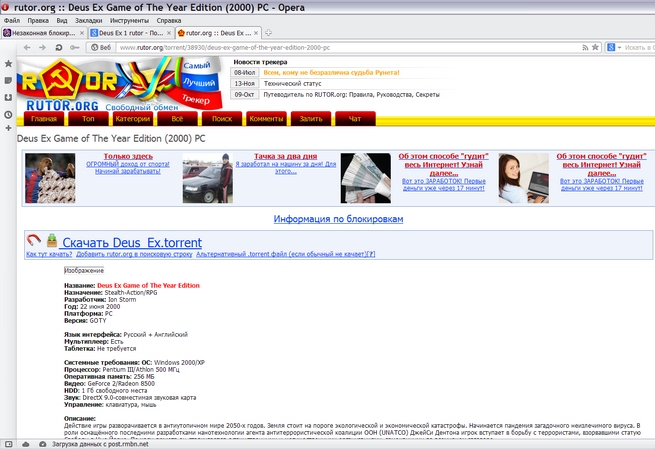The width and height of the screenshot is (655, 450).
Task: Click Opera Link cloud icon in status bar
Action: click(x=25, y=444)
